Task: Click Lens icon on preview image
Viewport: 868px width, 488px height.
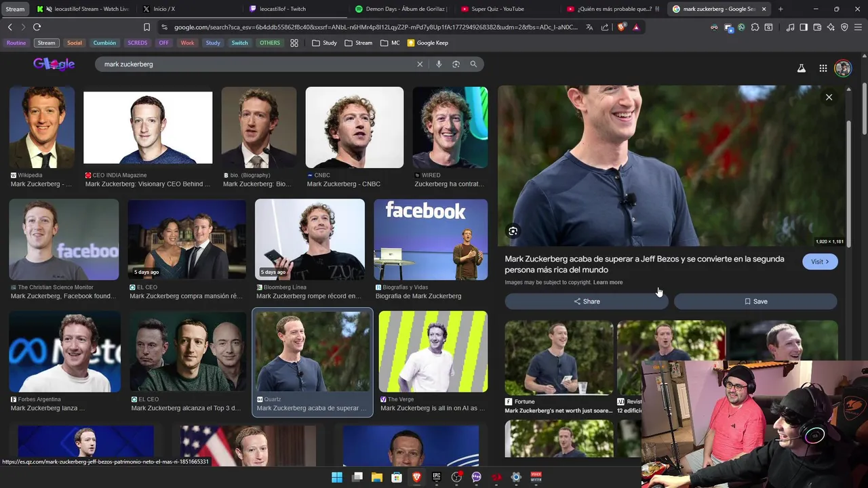Action: click(x=513, y=231)
